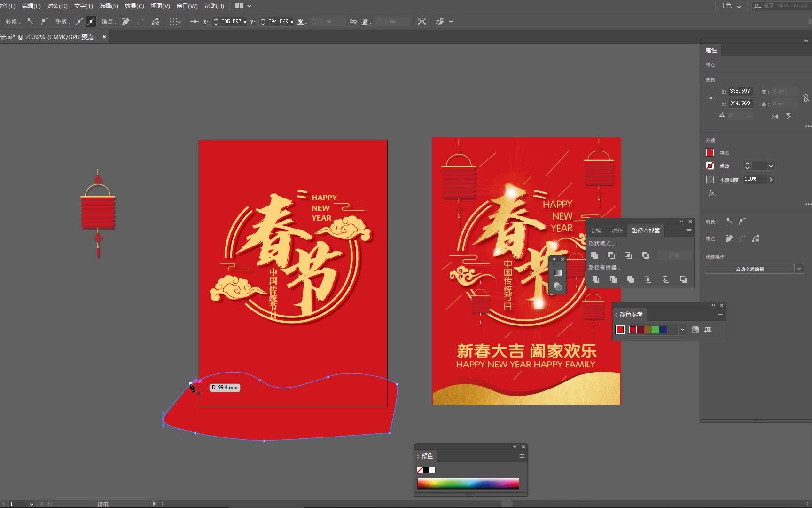Image resolution: width=812 pixels, height=508 pixels.
Task: Click convert to corner icon in 属性 panel
Action: click(x=729, y=222)
